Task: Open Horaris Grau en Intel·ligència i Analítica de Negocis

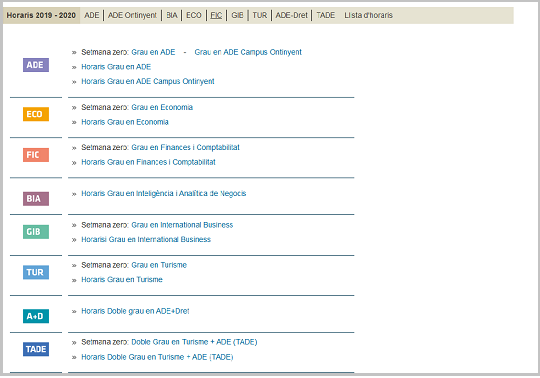Action: [164, 193]
